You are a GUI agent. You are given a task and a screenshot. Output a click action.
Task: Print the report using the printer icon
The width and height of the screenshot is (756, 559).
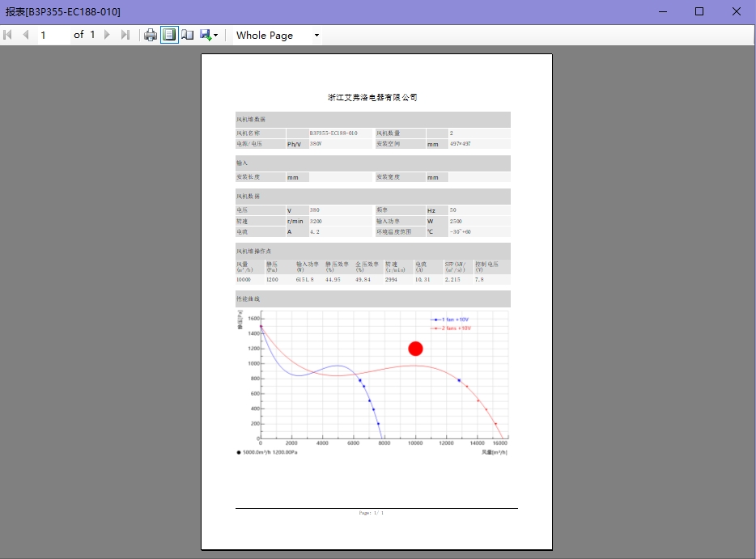pos(151,35)
